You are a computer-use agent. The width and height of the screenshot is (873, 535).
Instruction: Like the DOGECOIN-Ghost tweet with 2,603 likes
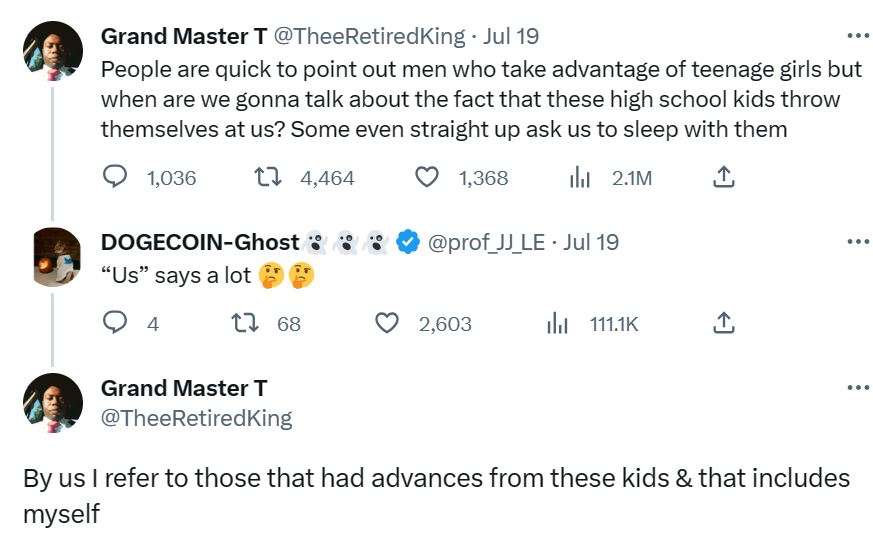pyautogui.click(x=387, y=323)
